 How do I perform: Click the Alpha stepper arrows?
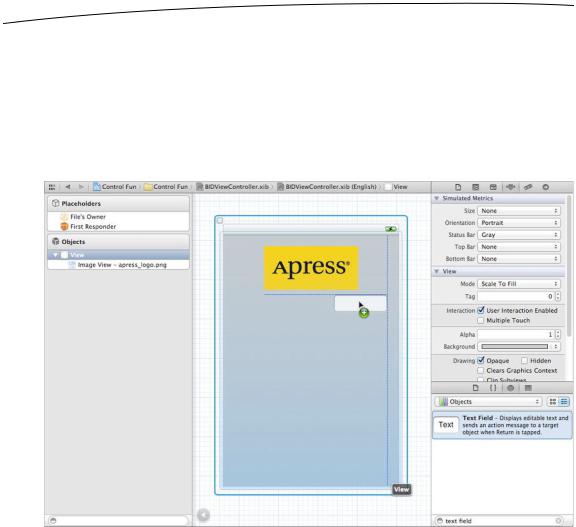558,335
